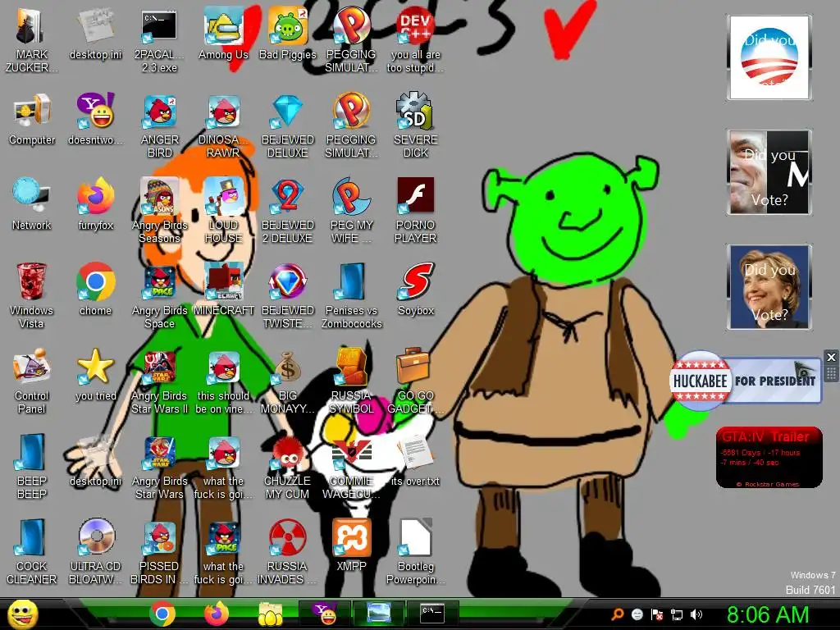This screenshot has width=840, height=630.
Task: Switch to Yahoo Messenger taskbar button
Action: 325,614
